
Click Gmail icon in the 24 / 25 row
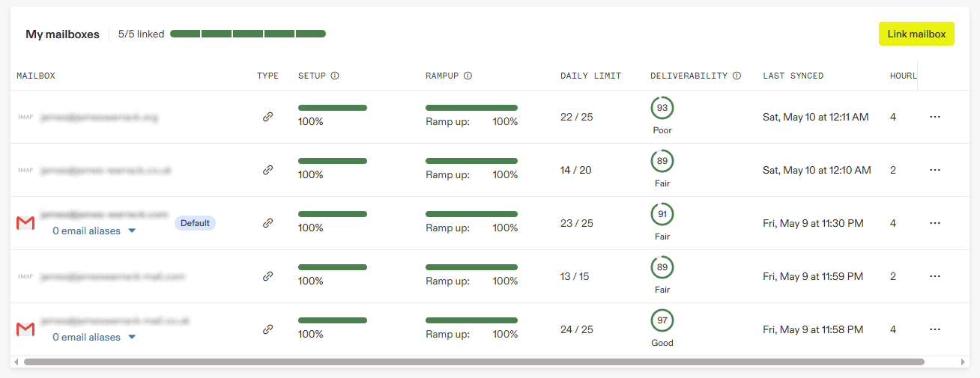[x=25, y=329]
